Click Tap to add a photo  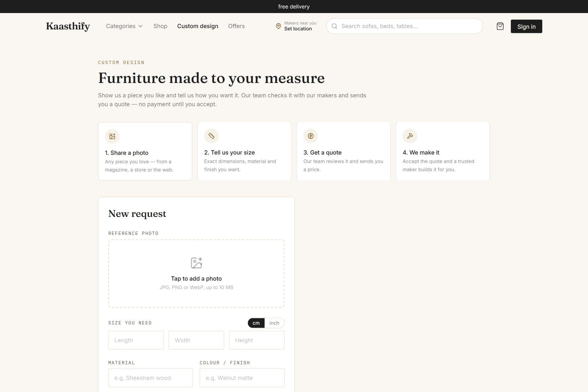point(196,278)
